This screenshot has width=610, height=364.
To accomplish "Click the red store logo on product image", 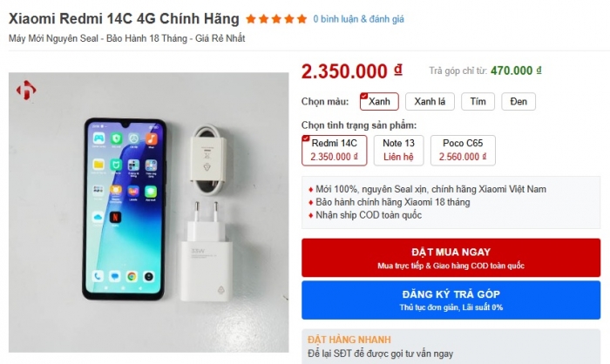I will click(x=26, y=91).
